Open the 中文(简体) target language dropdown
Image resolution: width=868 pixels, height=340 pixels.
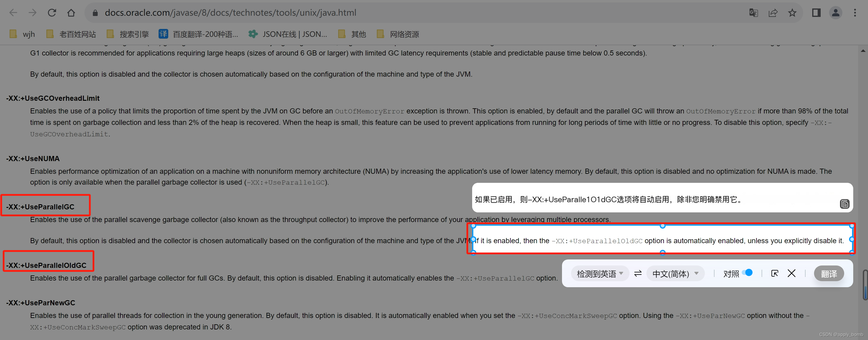pos(675,274)
